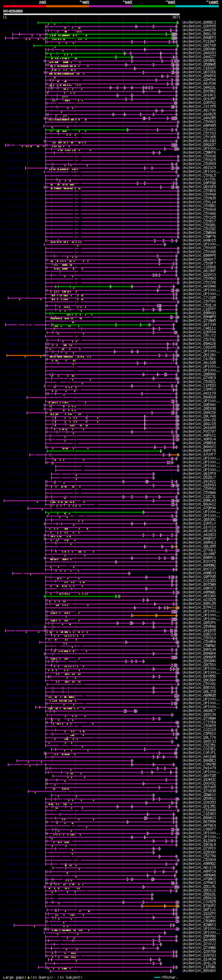Click hit label UniRef100_Q89392

199,520
